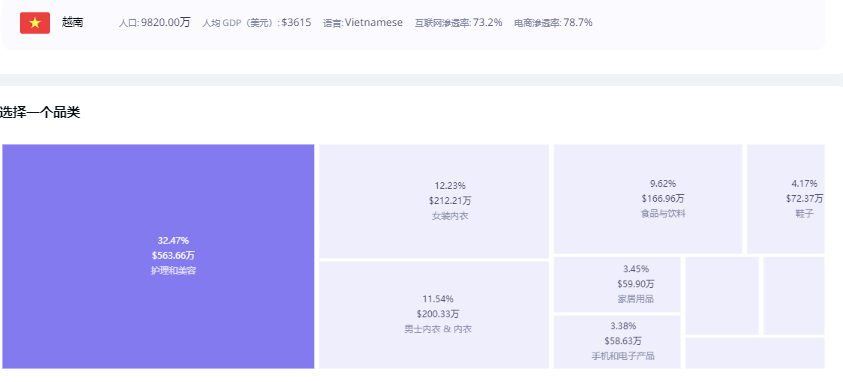
Task: Select the 越南 country name
Action: [x=73, y=23]
